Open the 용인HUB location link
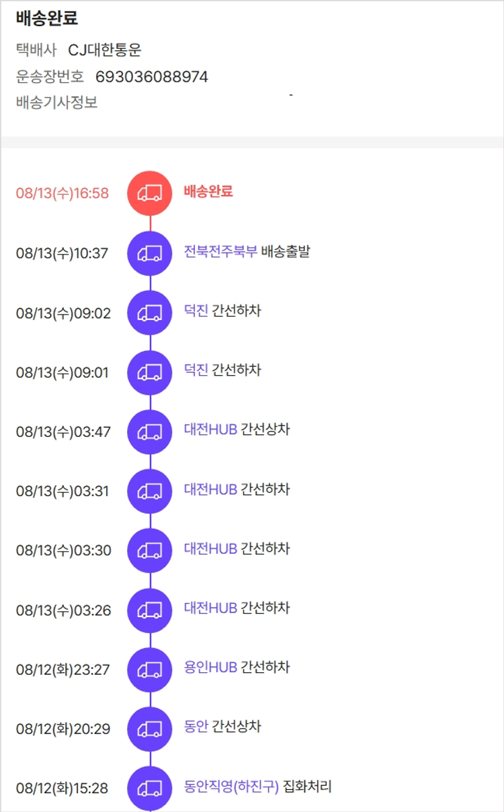The image size is (504, 812). [210, 667]
